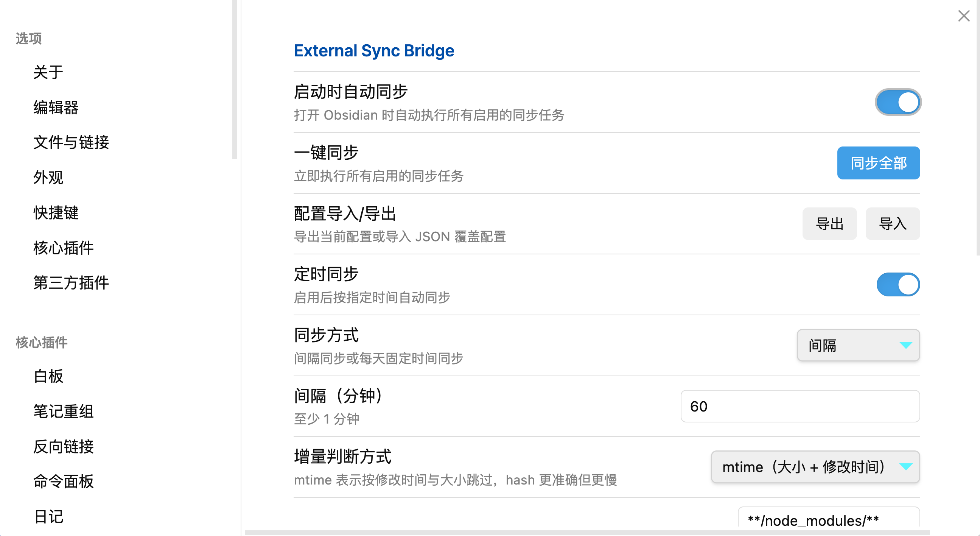Click the 同步全部 button
Image resolution: width=980 pixels, height=536 pixels.
tap(878, 163)
